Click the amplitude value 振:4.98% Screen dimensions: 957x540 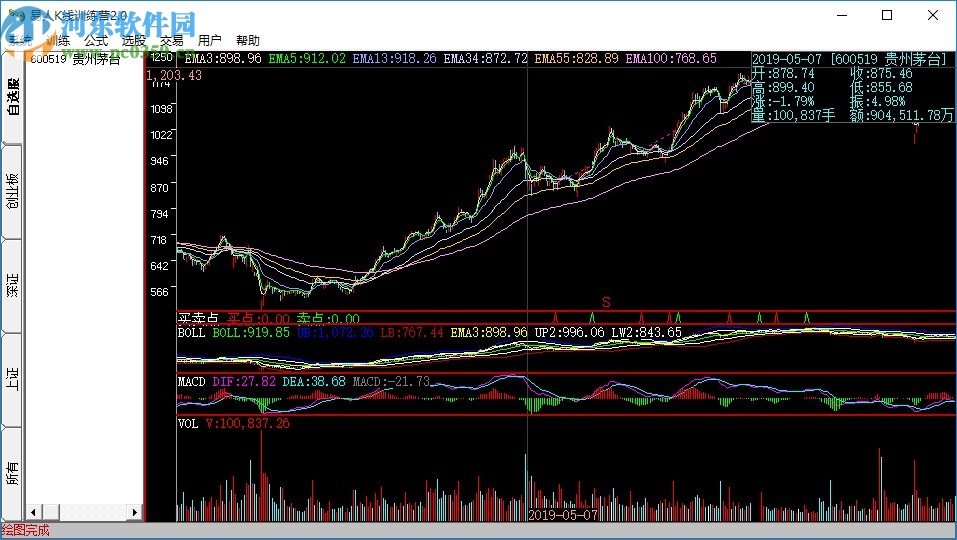[x=878, y=101]
